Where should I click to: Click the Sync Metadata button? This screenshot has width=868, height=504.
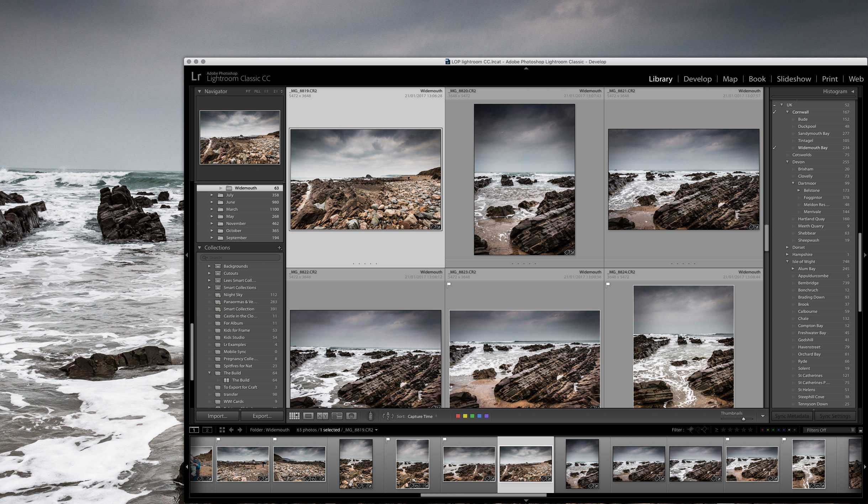click(x=792, y=416)
